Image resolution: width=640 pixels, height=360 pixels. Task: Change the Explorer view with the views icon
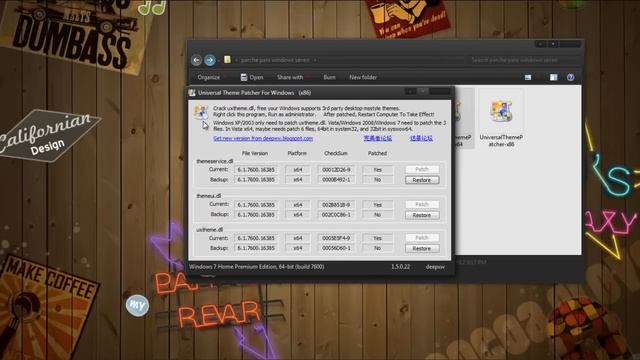click(x=528, y=77)
